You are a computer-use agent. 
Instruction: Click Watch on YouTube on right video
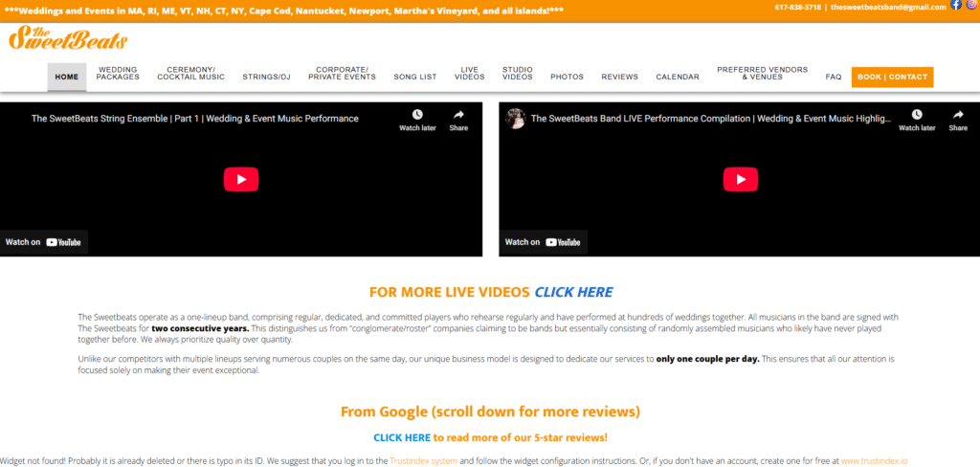coord(543,242)
